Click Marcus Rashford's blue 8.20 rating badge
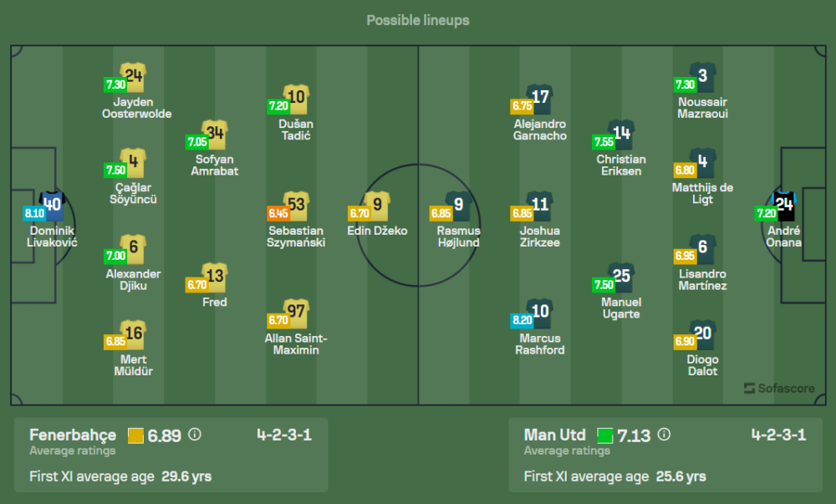836x504 pixels. pyautogui.click(x=522, y=320)
